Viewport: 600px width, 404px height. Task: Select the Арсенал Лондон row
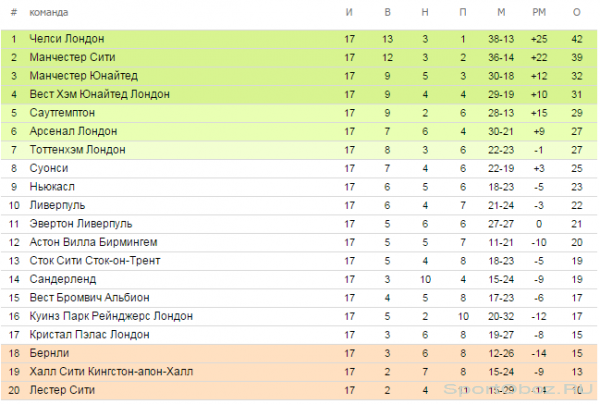pos(299,131)
